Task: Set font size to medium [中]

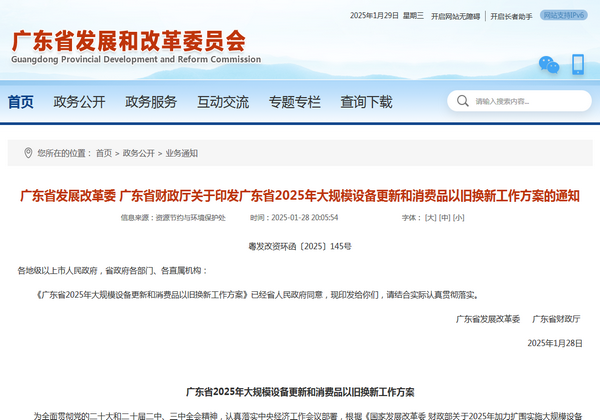Action: [444, 217]
